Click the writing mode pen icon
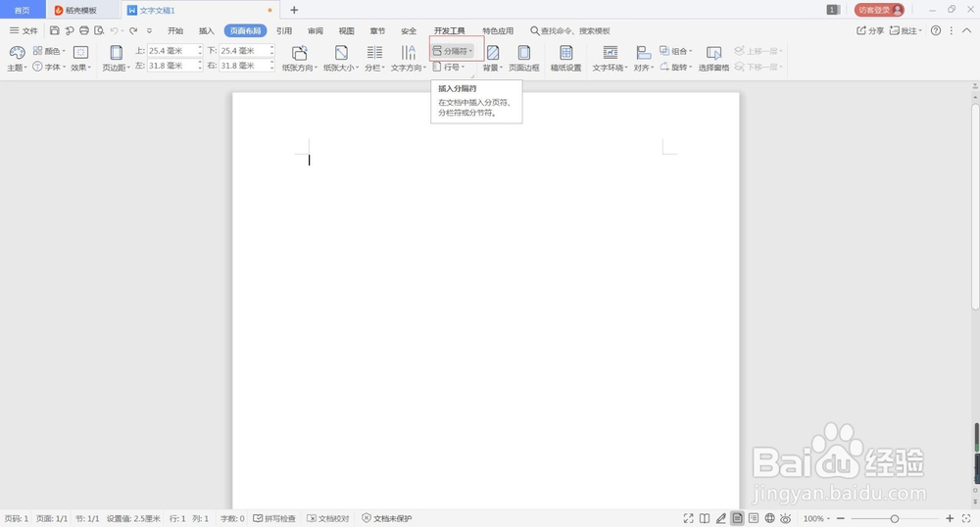 pos(720,518)
